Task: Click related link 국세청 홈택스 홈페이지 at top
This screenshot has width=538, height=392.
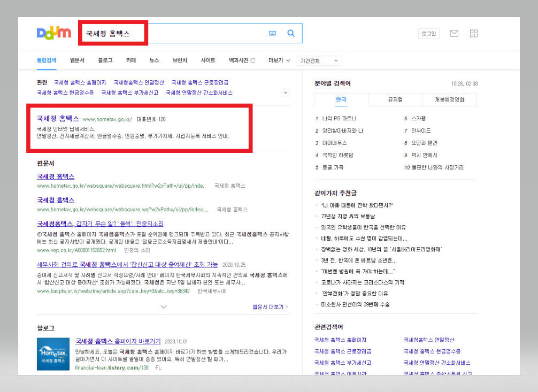Action: pyautogui.click(x=80, y=82)
